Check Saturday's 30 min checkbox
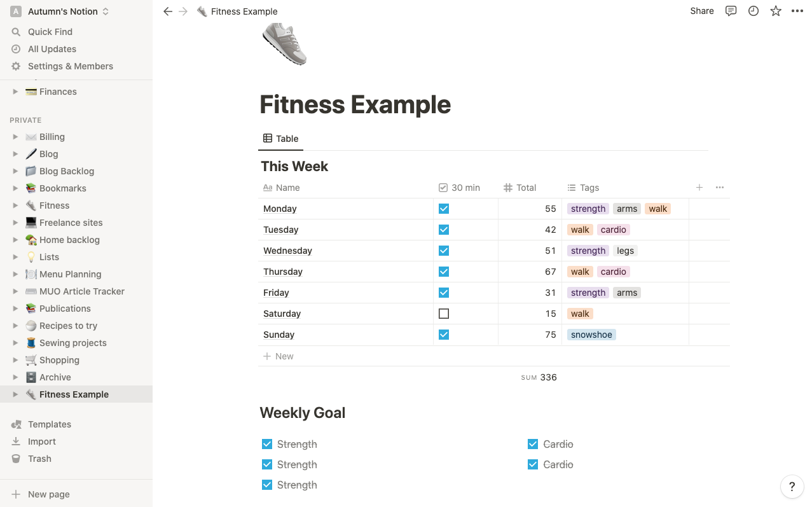 tap(444, 314)
